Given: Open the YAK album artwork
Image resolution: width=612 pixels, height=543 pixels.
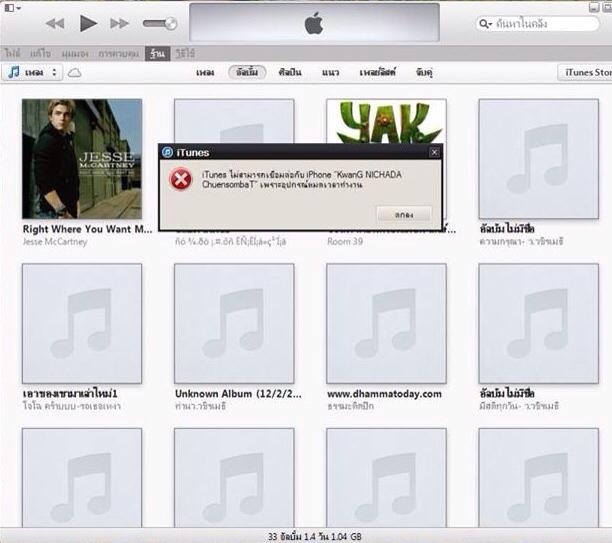Looking at the screenshot, I should [386, 121].
